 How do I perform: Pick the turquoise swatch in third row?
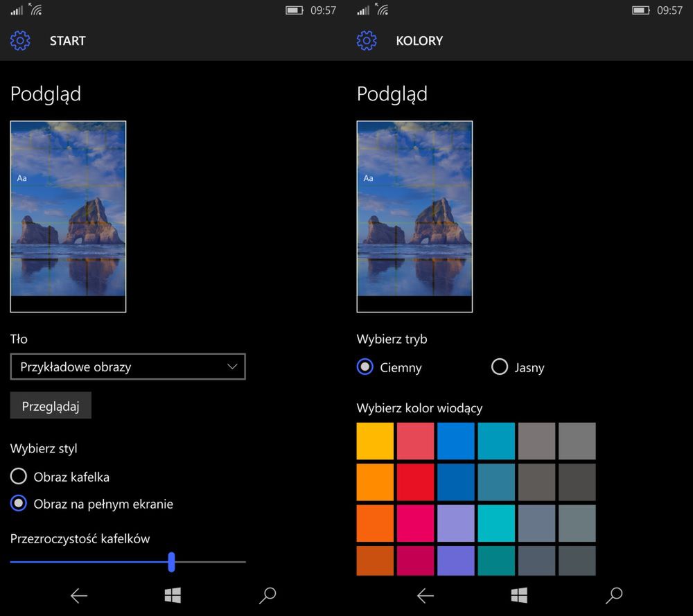(x=496, y=523)
